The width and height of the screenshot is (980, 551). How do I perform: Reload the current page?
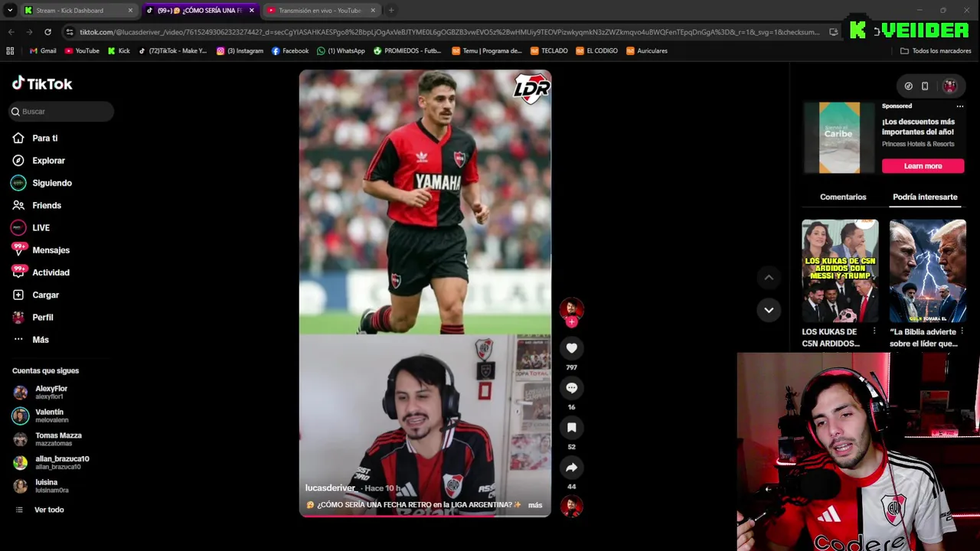point(47,32)
